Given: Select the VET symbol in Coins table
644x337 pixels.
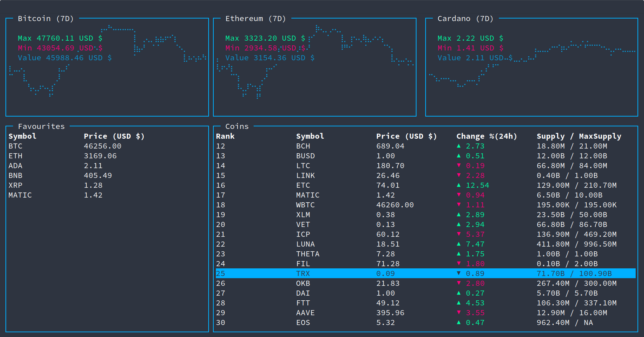Looking at the screenshot, I should (x=303, y=224).
